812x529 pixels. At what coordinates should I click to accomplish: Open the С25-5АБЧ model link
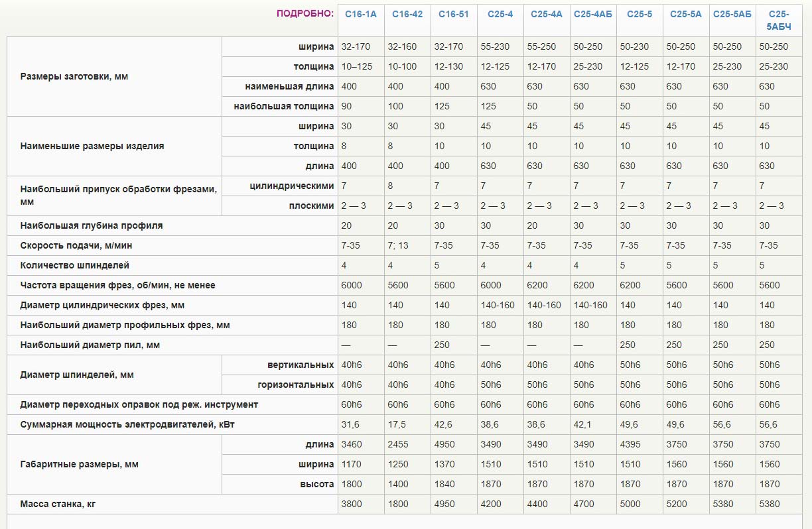[x=778, y=20]
